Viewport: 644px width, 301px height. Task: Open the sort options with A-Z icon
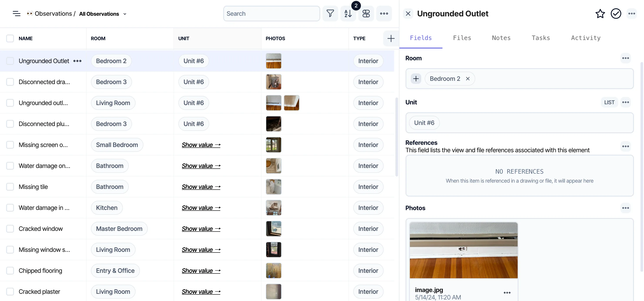[x=348, y=14]
